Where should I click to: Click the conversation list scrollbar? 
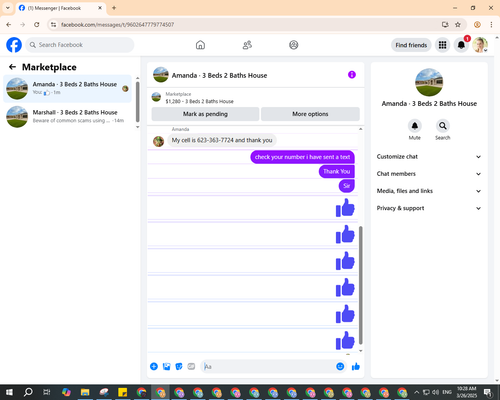pyautogui.click(x=138, y=102)
